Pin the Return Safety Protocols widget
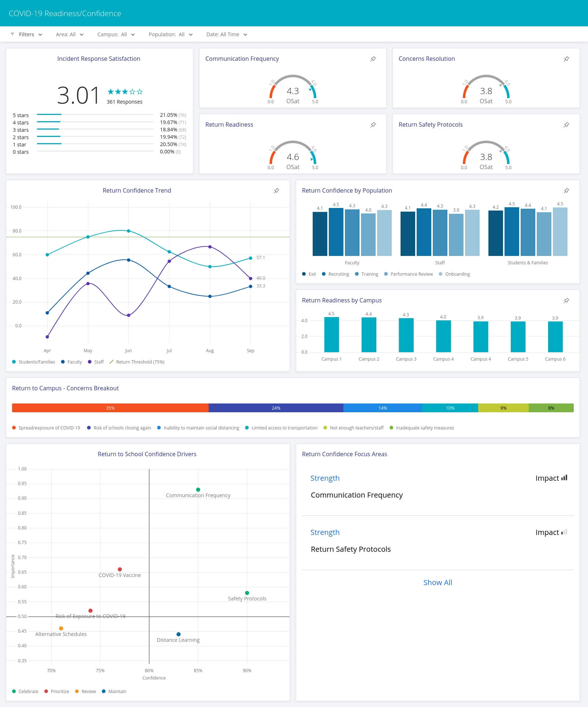The image size is (588, 707). point(566,125)
